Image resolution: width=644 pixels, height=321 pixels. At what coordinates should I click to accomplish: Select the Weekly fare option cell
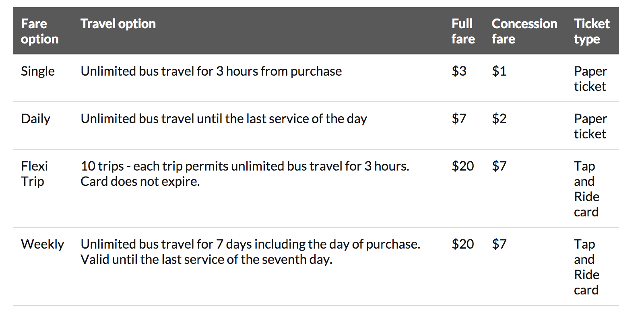coord(42,244)
